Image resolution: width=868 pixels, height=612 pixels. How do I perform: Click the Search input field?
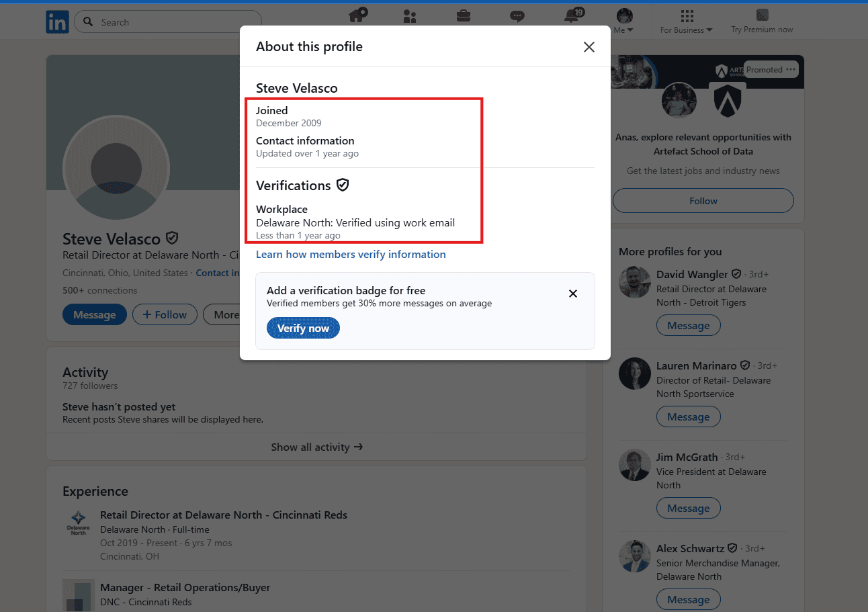[x=168, y=22]
